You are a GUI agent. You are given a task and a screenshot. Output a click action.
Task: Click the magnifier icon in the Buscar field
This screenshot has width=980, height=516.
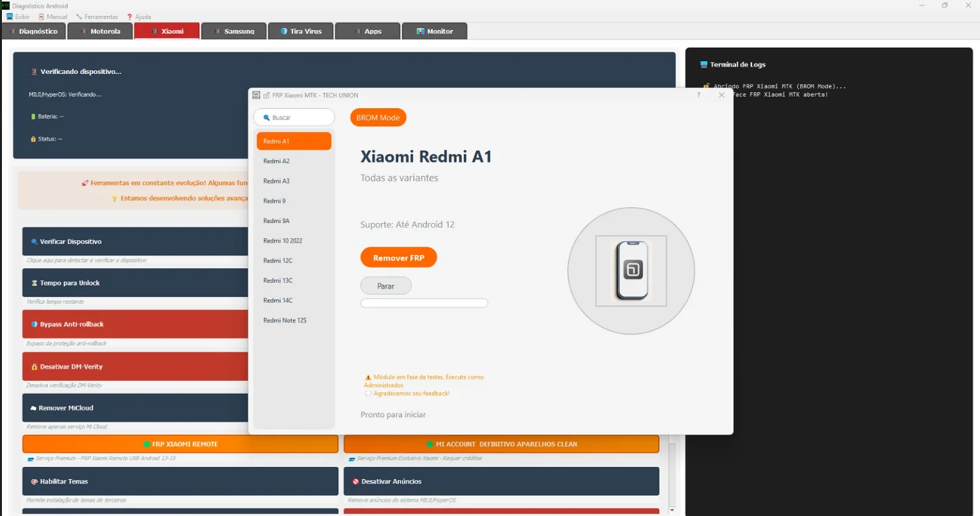click(x=268, y=117)
